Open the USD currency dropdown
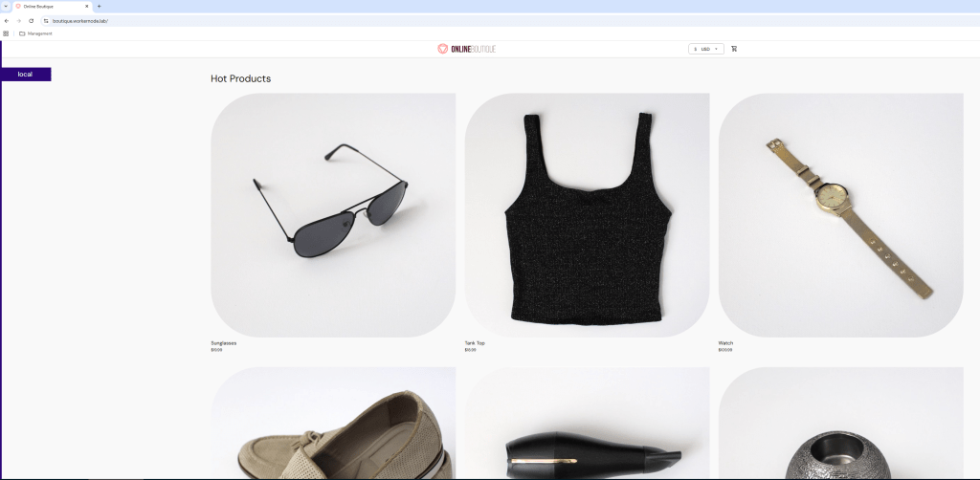 tap(706, 49)
